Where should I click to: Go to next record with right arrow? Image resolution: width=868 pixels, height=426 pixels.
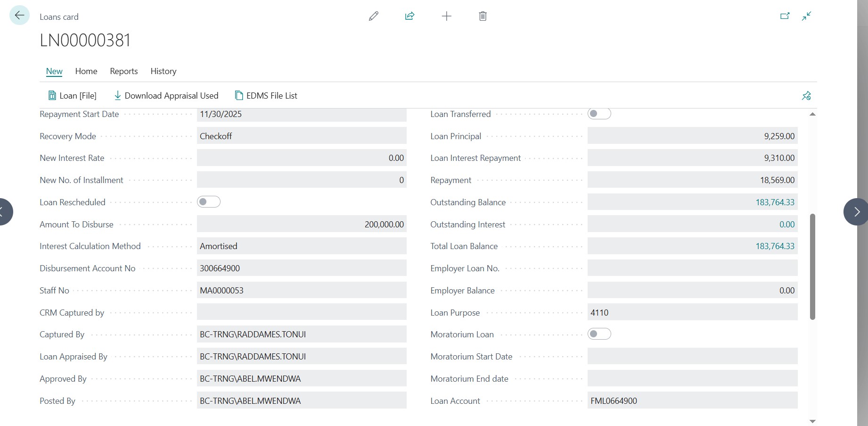(x=856, y=212)
